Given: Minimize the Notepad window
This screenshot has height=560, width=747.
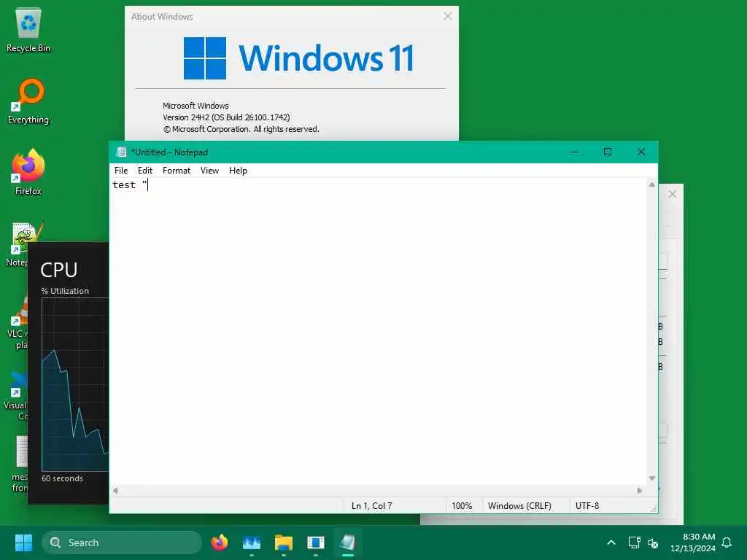Looking at the screenshot, I should click(575, 152).
